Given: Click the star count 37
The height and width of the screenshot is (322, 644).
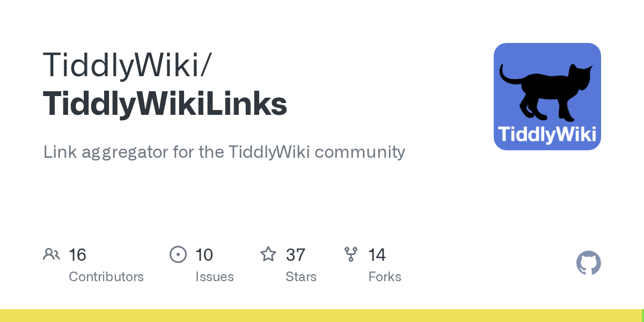Looking at the screenshot, I should pos(296,254).
